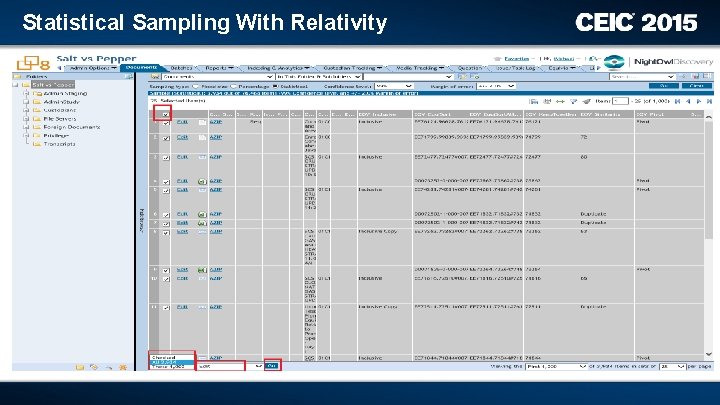Viewport: 720px width, 405px height.
Task: Open the Margin of error dropdown
Action: [x=496, y=86]
